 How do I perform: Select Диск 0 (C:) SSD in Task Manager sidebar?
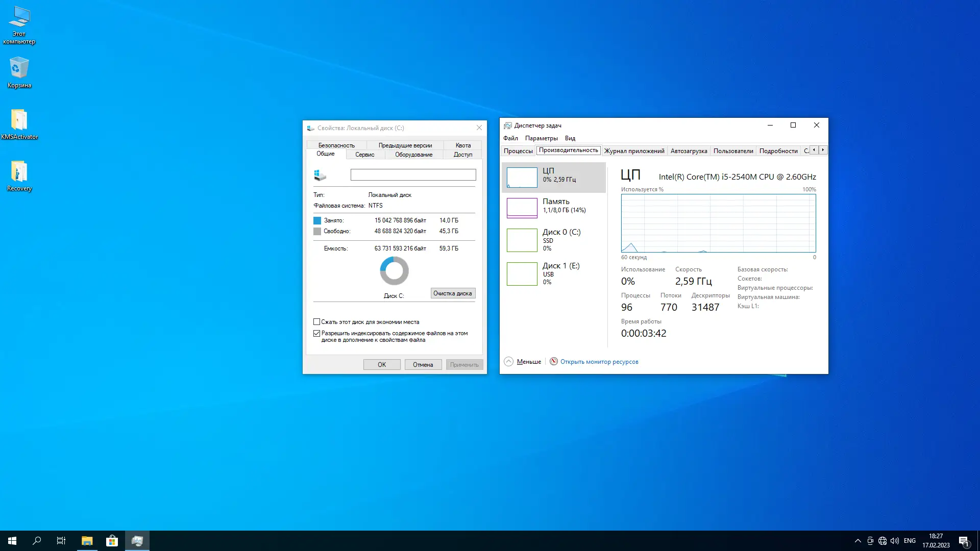[554, 240]
